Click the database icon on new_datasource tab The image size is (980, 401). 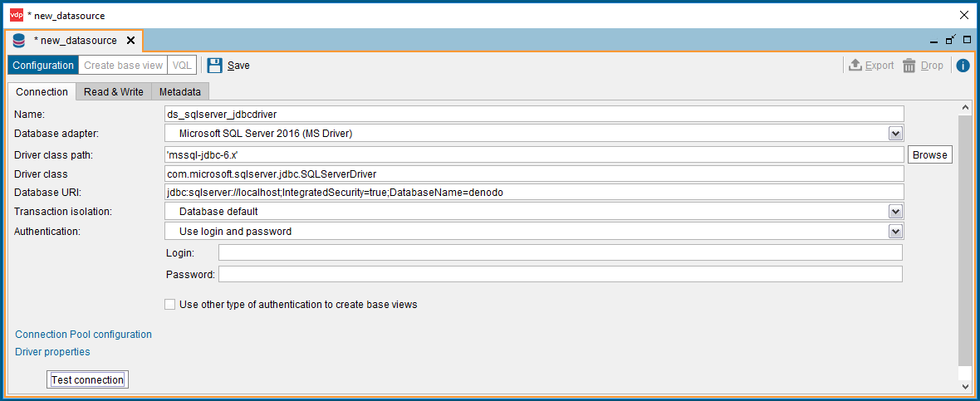point(19,41)
